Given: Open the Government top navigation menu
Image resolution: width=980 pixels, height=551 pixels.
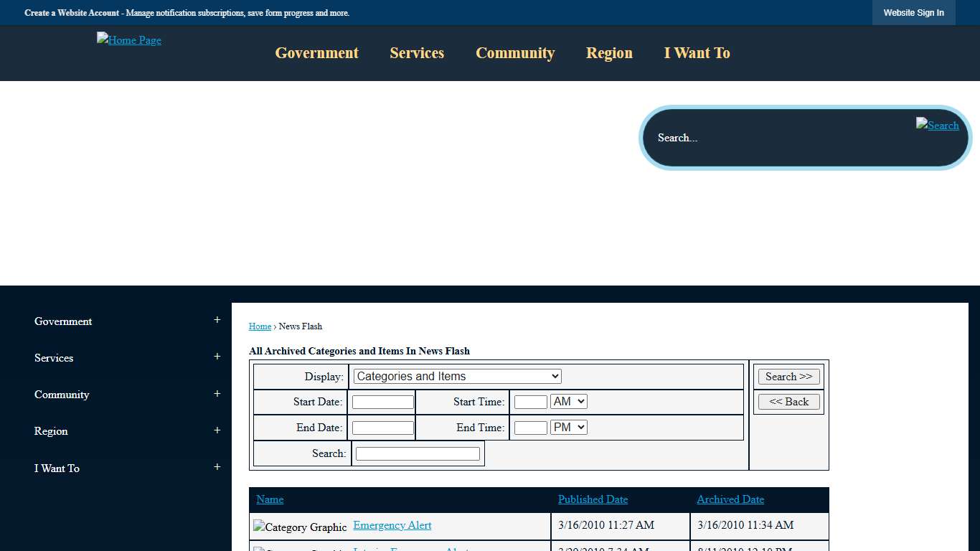Looking at the screenshot, I should point(316,53).
